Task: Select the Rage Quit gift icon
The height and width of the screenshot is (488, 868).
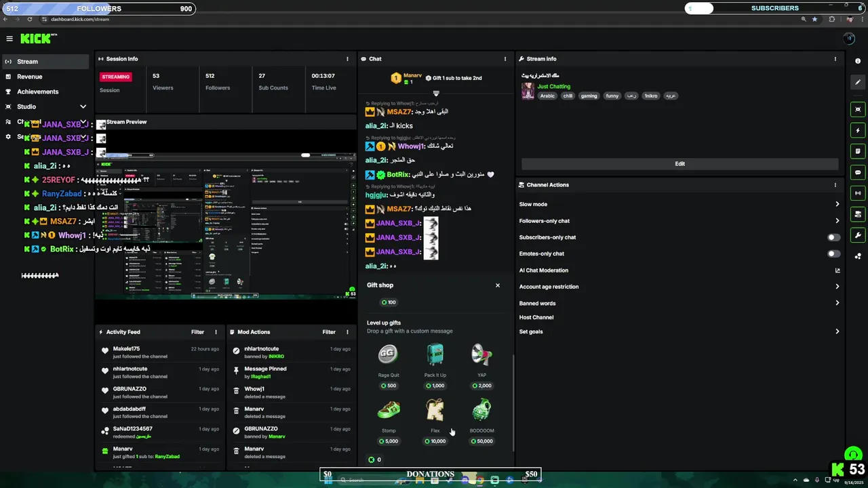Action: coord(388,354)
